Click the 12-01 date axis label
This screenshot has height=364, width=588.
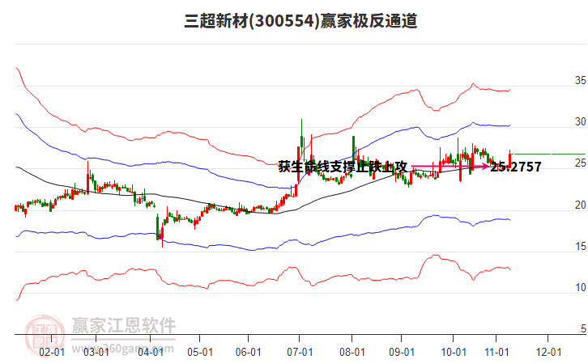click(548, 352)
